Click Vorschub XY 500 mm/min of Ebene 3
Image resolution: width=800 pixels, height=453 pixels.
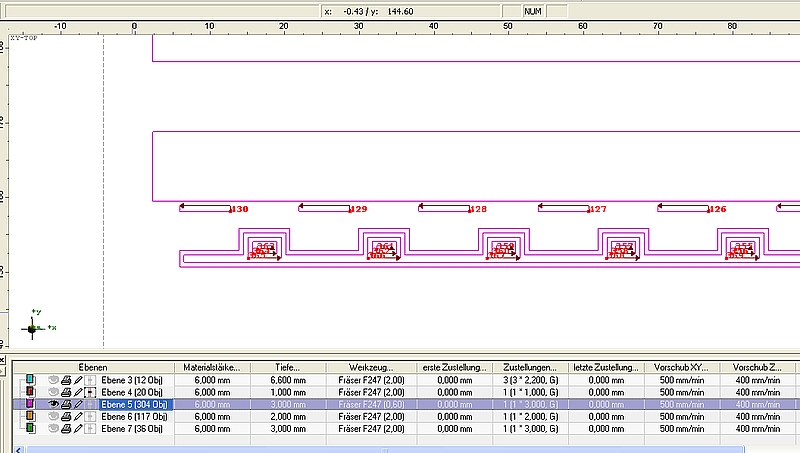coord(682,380)
